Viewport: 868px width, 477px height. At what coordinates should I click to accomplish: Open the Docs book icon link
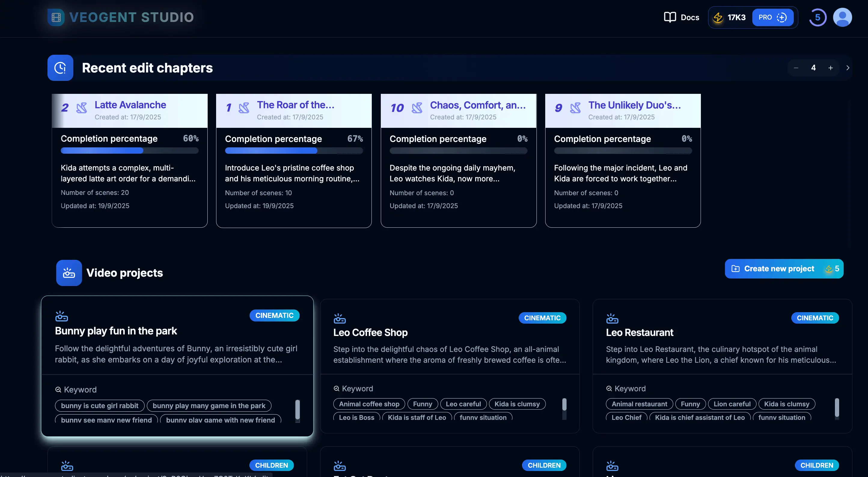click(670, 17)
